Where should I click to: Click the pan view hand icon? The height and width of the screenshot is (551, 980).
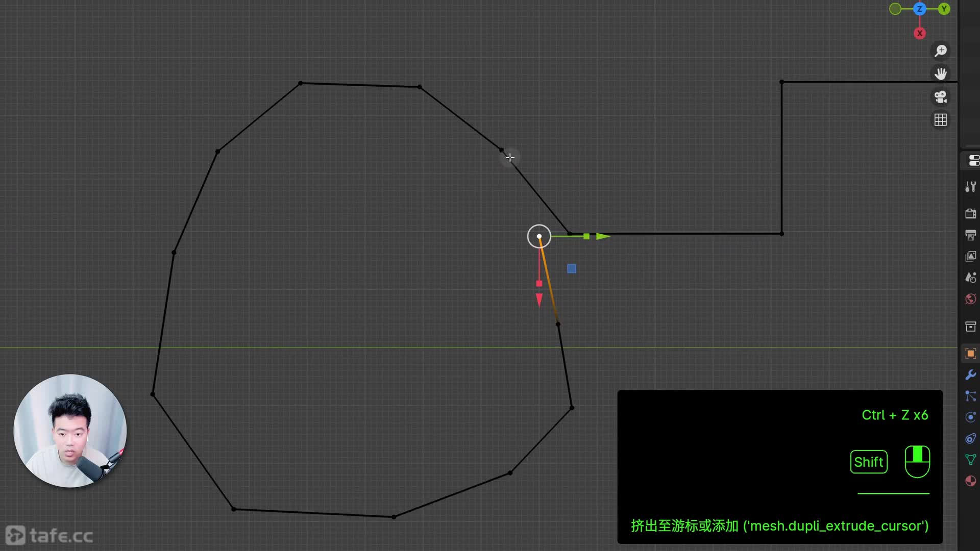pyautogui.click(x=940, y=74)
